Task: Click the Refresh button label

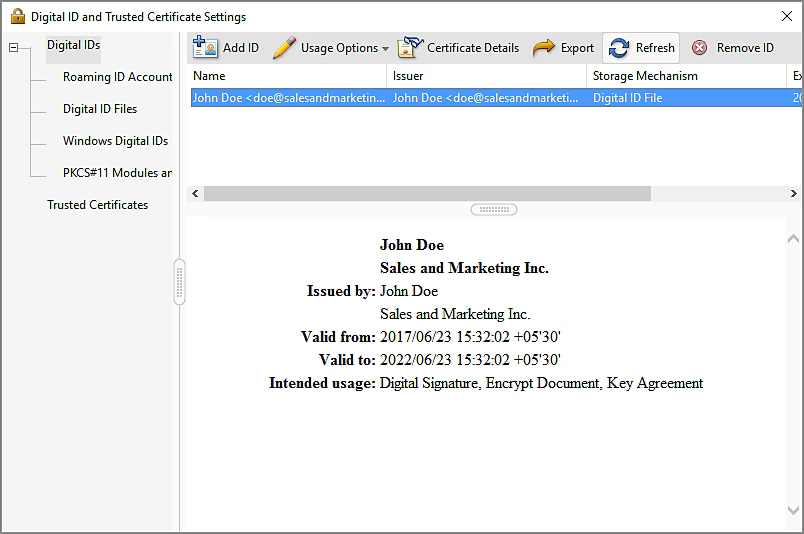Action: coord(655,48)
